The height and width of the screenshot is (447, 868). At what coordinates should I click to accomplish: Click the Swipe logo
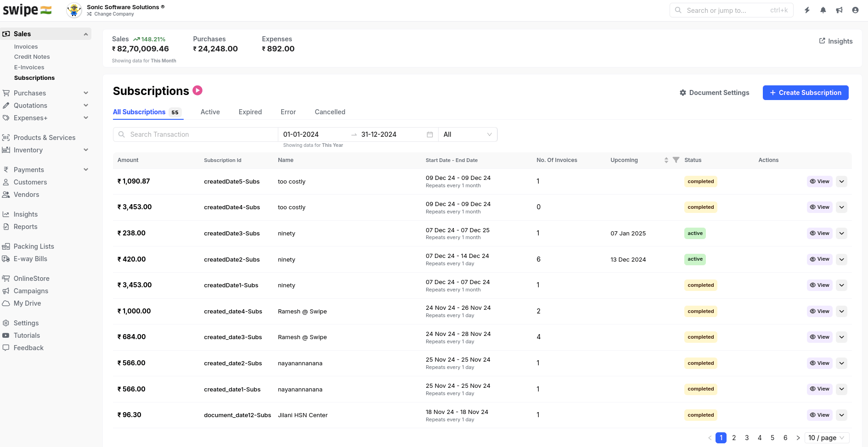27,10
